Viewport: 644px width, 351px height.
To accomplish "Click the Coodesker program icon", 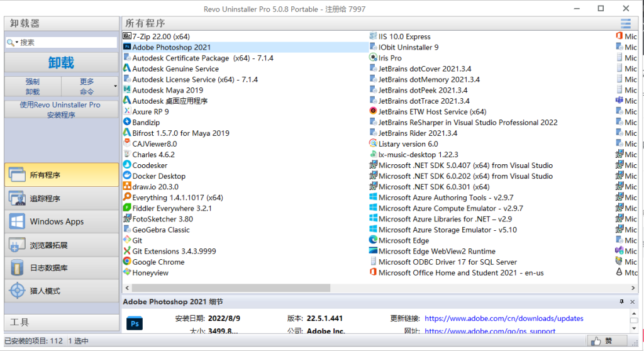I will pyautogui.click(x=127, y=164).
